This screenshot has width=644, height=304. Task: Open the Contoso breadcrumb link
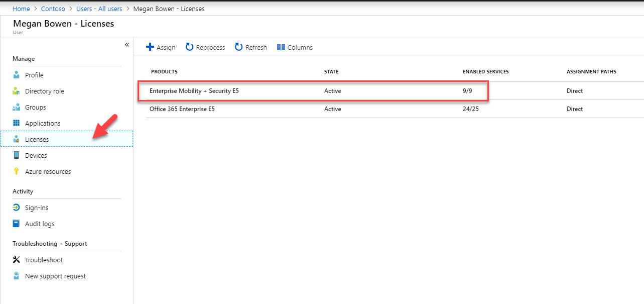pyautogui.click(x=53, y=9)
